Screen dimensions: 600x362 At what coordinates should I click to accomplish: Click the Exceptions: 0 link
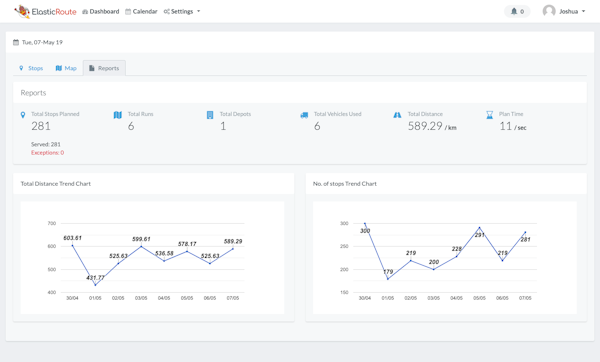tap(47, 153)
